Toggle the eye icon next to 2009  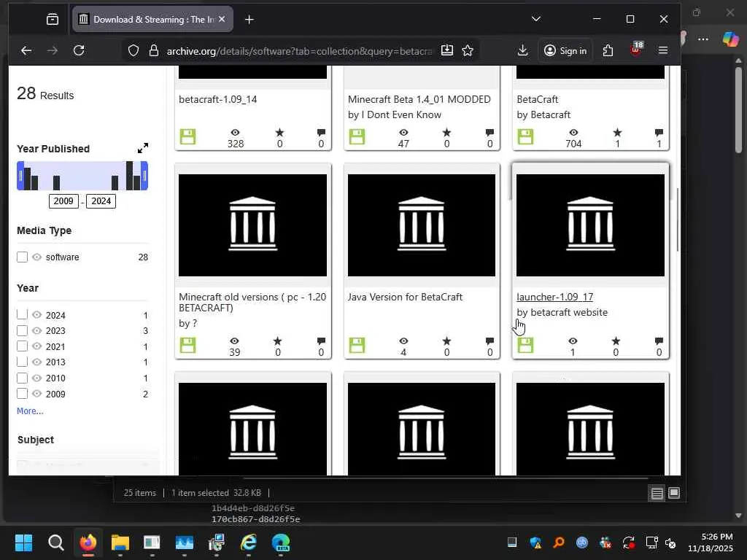click(x=36, y=394)
